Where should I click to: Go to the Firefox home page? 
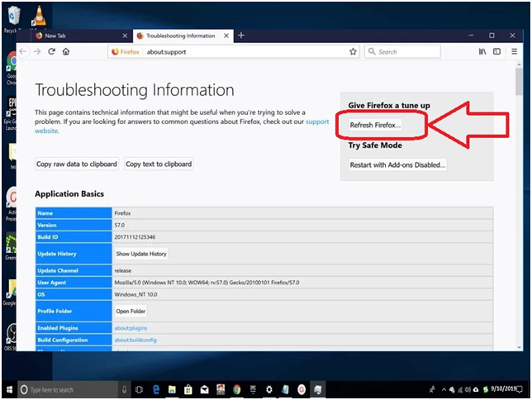point(66,51)
